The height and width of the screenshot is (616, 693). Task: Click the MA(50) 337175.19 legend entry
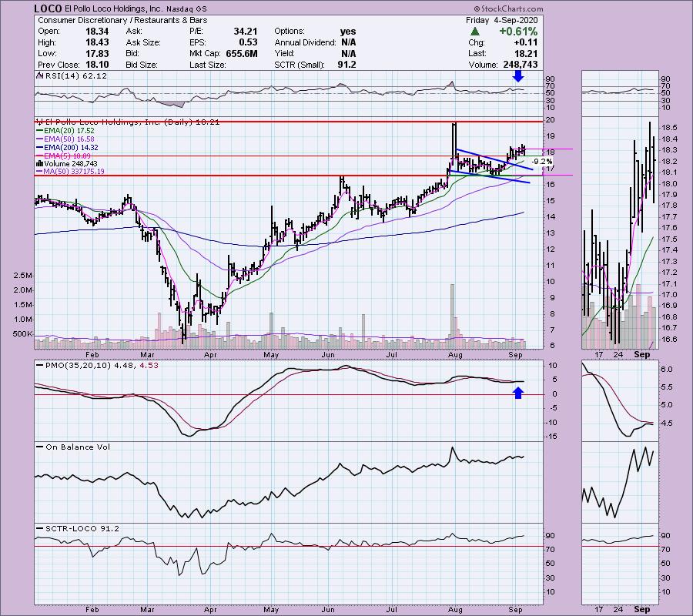70,172
